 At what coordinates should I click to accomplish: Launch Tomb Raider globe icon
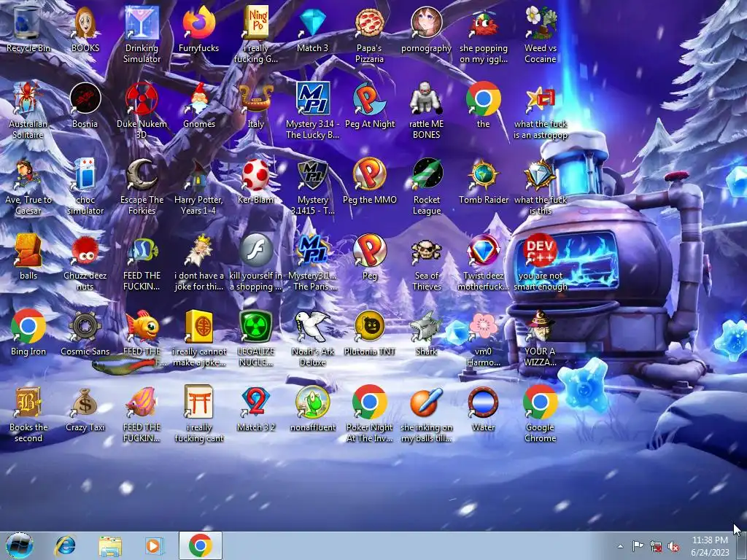(x=483, y=181)
